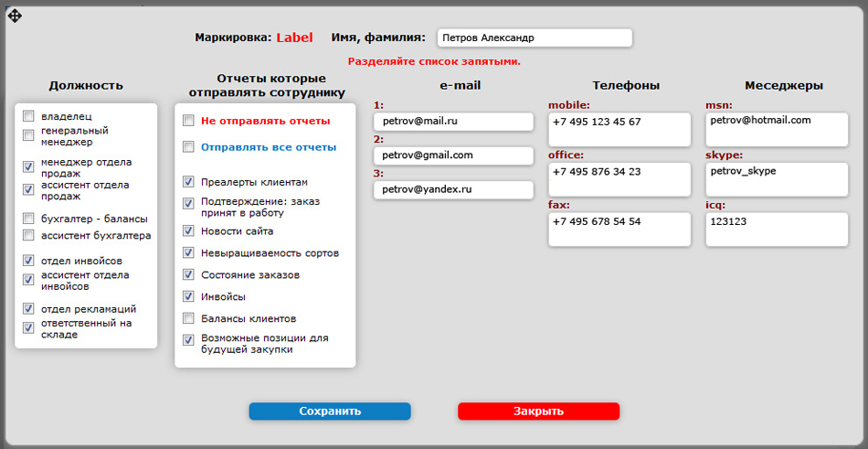Click the Меседжеры column heading
Viewport: 868px width, 449px height.
pyautogui.click(x=784, y=86)
